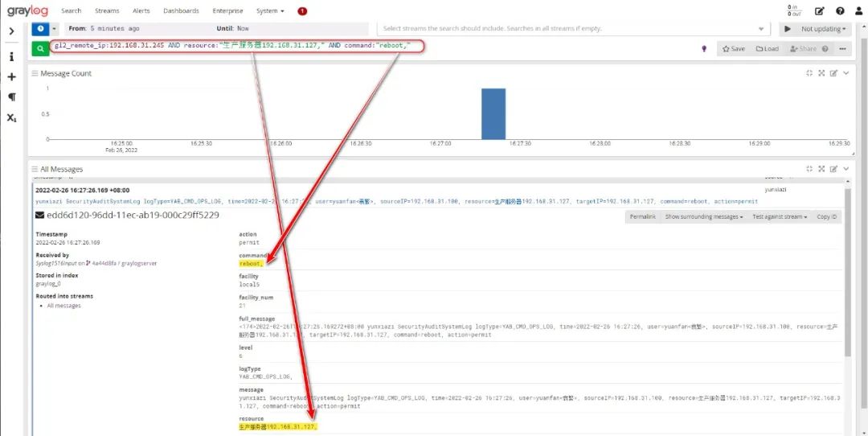Click the All messages stream link
The width and height of the screenshot is (868, 436).
point(63,306)
